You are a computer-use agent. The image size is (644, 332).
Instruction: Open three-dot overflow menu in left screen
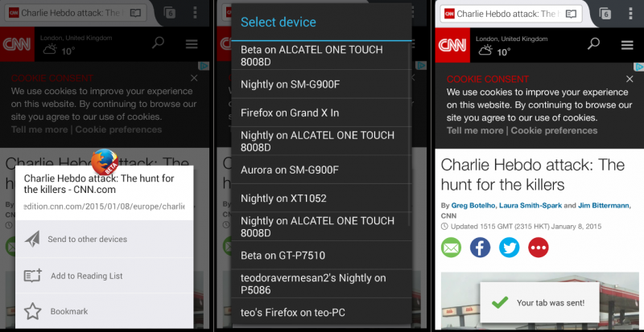pyautogui.click(x=195, y=13)
